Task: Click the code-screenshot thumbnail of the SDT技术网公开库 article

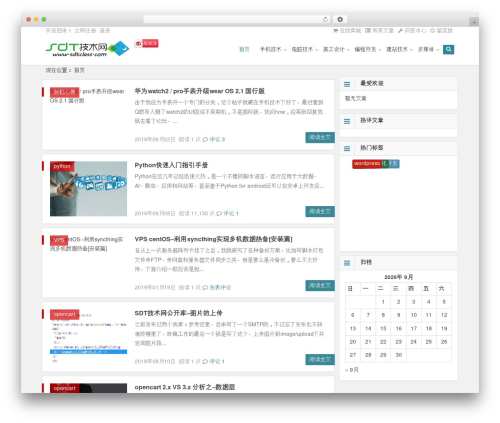Action: click(88, 338)
